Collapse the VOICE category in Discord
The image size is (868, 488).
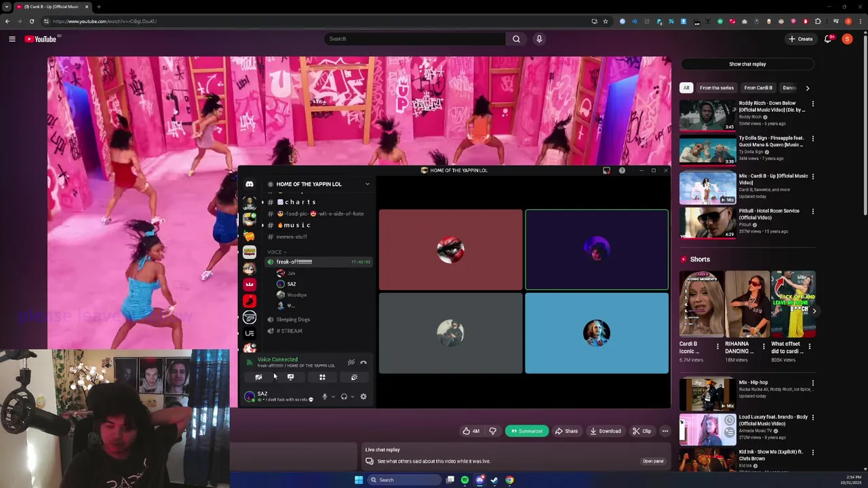coord(276,252)
